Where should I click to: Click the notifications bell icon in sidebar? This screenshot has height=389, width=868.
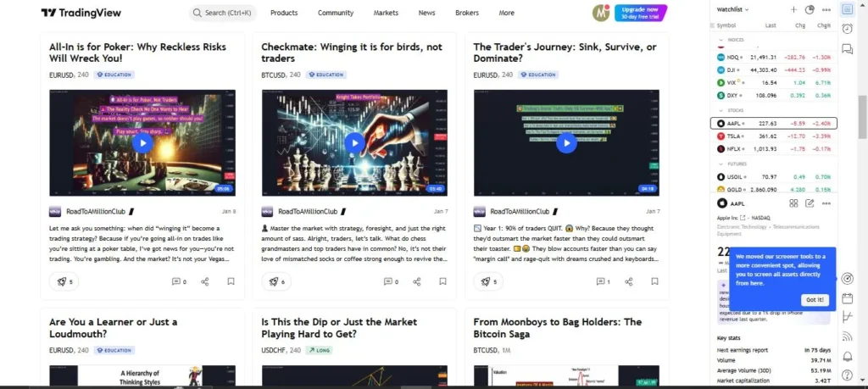pos(847,356)
